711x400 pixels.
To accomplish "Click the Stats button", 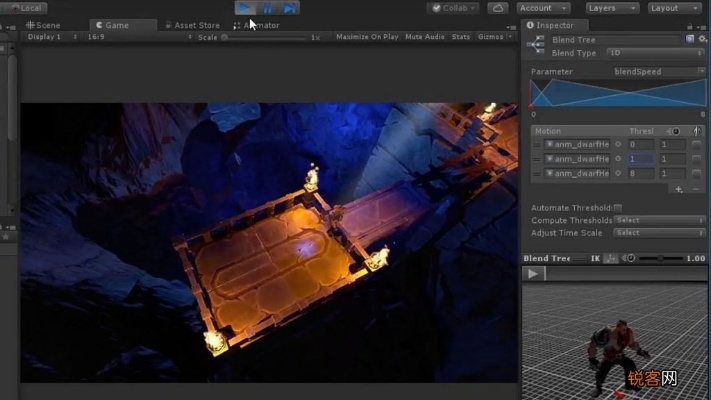I will pyautogui.click(x=461, y=37).
